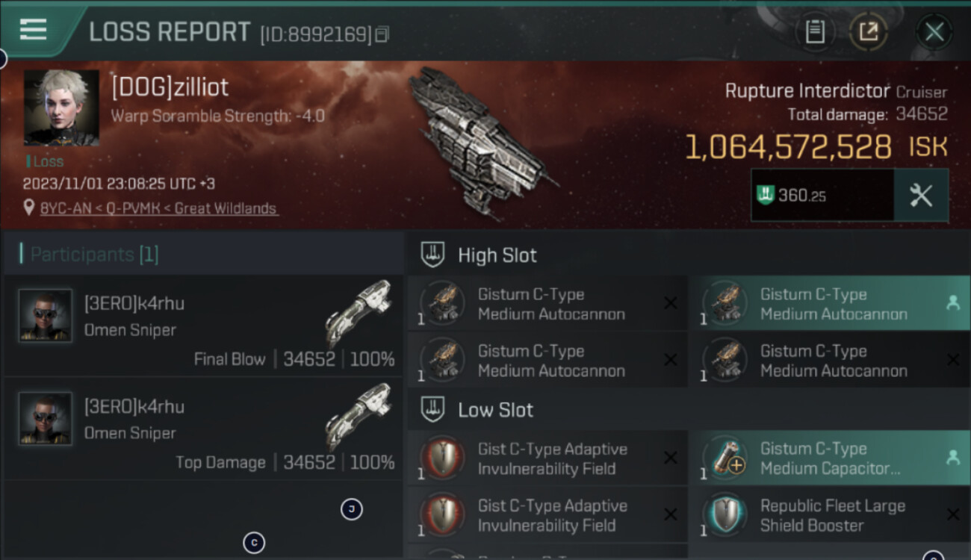Copy the loss report ID

click(382, 34)
